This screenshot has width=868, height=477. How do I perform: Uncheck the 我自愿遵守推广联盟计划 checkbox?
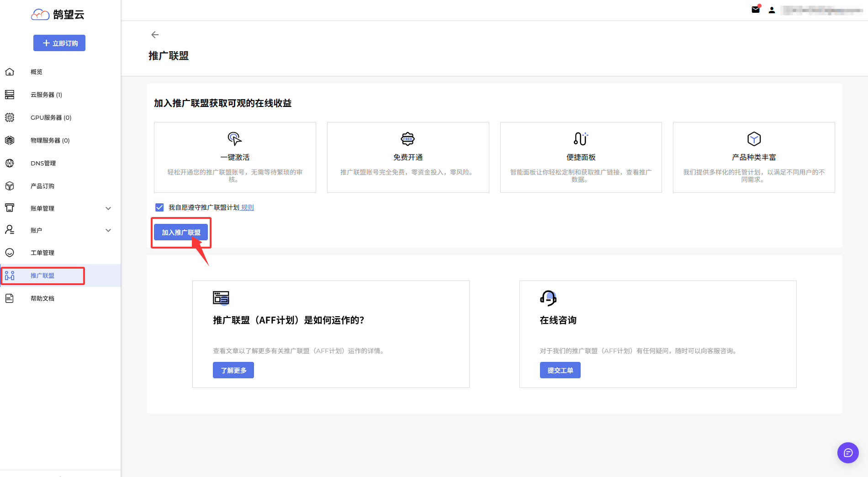coord(159,207)
